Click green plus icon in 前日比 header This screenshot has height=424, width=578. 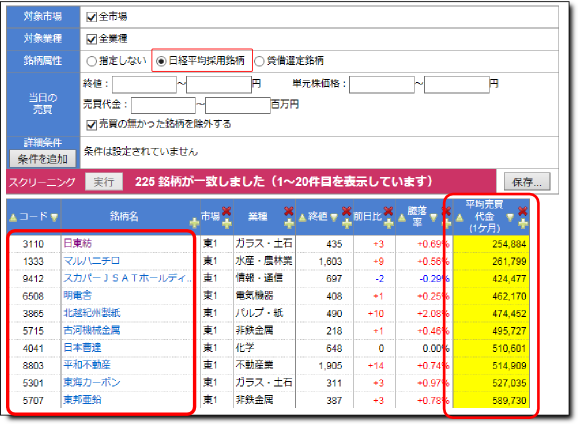point(388,223)
